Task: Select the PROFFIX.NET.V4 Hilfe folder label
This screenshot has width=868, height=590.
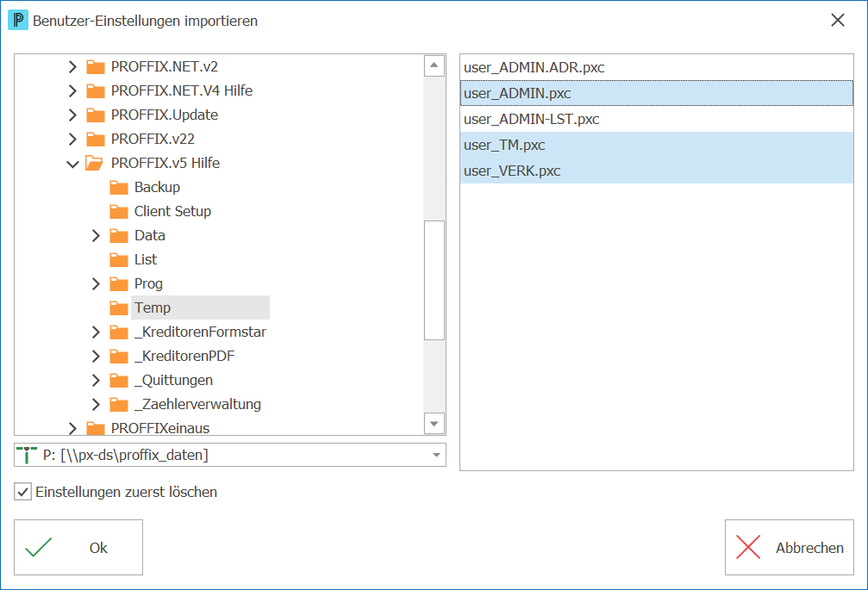Action: pyautogui.click(x=182, y=90)
